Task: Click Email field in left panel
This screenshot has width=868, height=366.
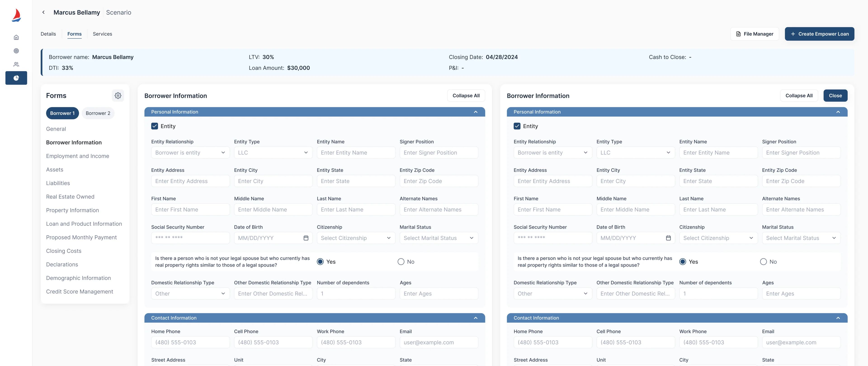Action: click(x=439, y=343)
